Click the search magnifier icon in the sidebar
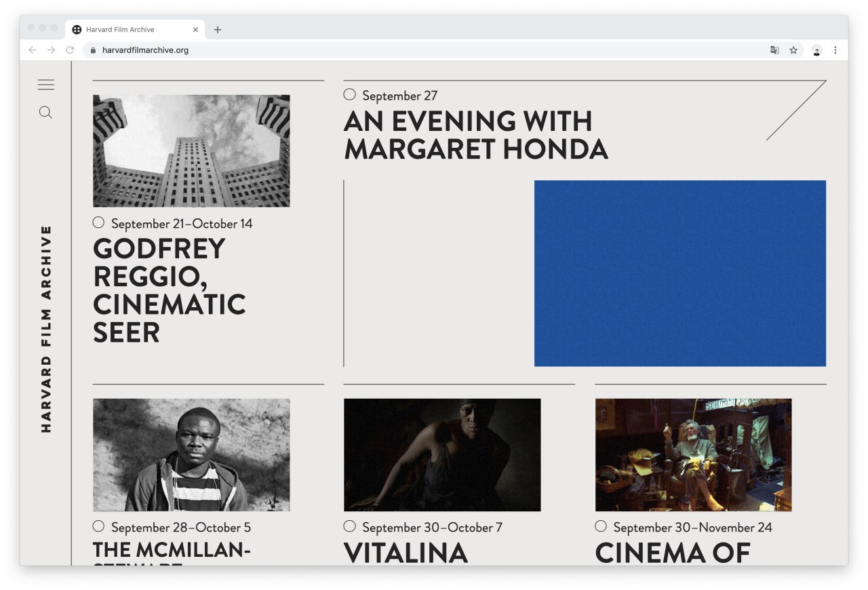868x590 pixels. click(x=45, y=113)
